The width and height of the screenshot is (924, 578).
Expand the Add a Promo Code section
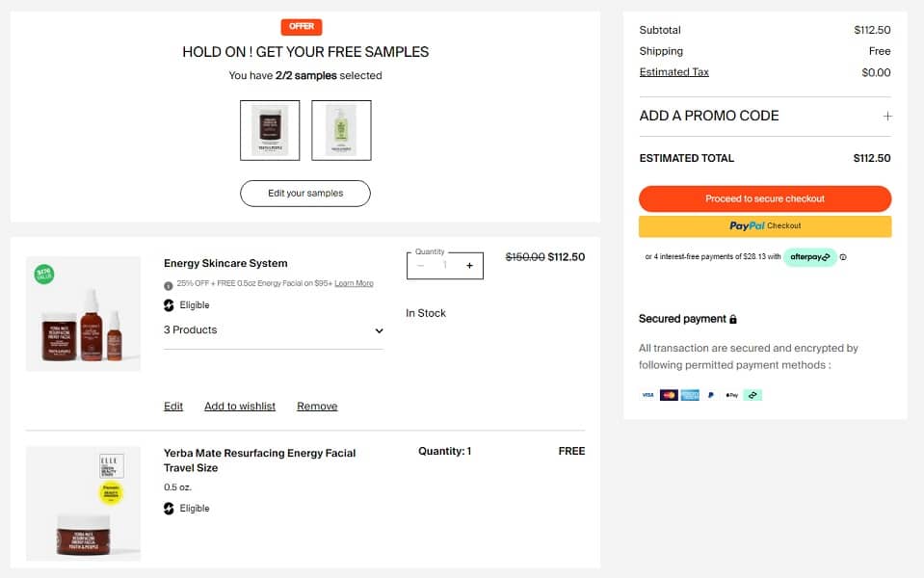click(x=887, y=116)
